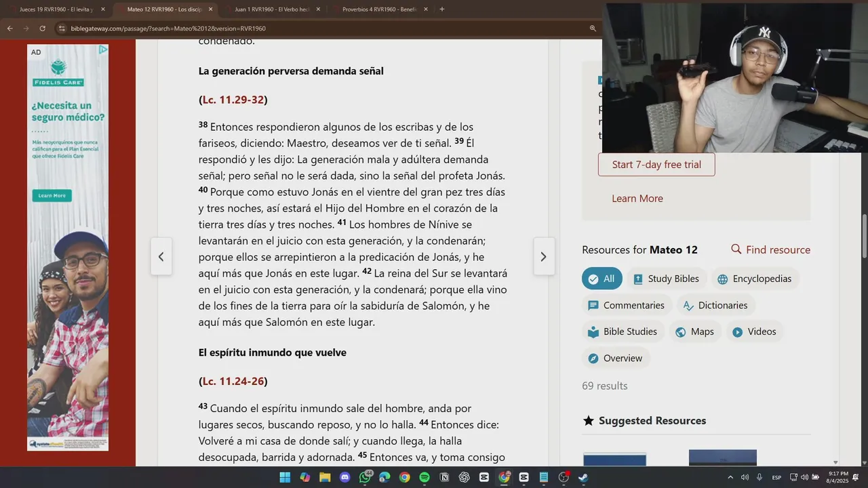This screenshot has height=488, width=868.
Task: Click the Fidelis Care ad image
Action: [x=68, y=247]
